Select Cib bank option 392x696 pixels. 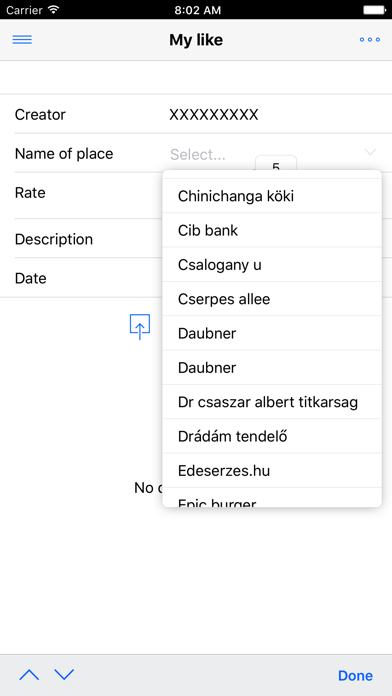pos(272,230)
